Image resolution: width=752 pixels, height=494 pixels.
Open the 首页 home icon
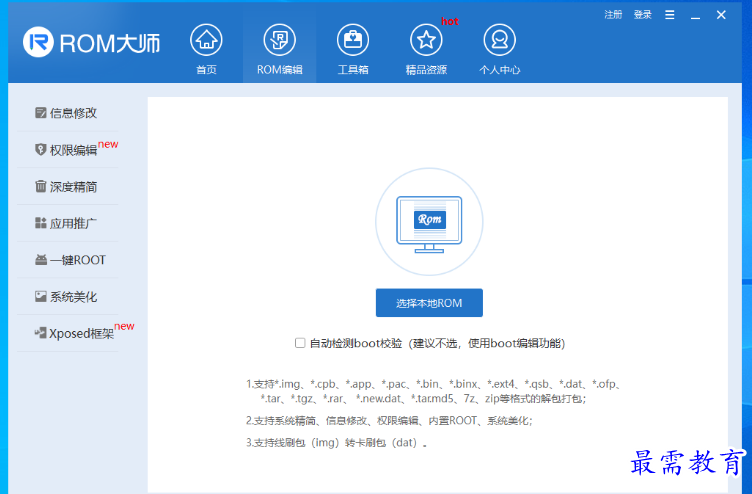(206, 40)
